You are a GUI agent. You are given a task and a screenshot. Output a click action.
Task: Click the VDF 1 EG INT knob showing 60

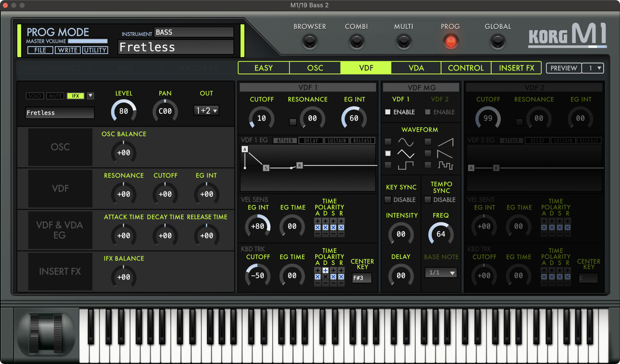click(354, 118)
